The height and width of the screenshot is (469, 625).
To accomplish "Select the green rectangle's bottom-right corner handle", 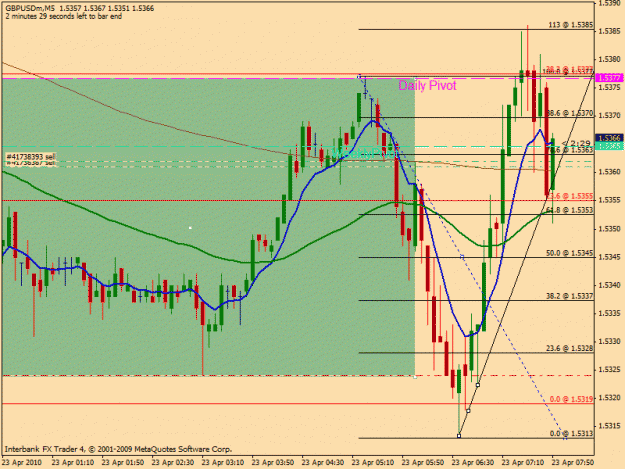I will pyautogui.click(x=415, y=376).
